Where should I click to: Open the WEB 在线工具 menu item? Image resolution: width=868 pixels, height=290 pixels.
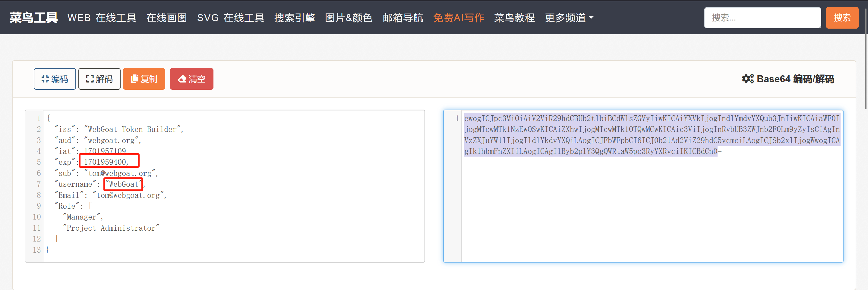[102, 18]
